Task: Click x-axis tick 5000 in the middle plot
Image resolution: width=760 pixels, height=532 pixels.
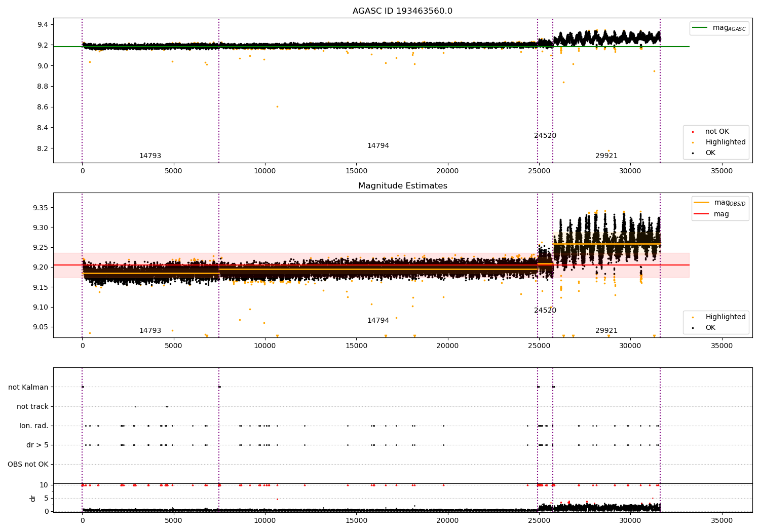Action: [x=173, y=346]
